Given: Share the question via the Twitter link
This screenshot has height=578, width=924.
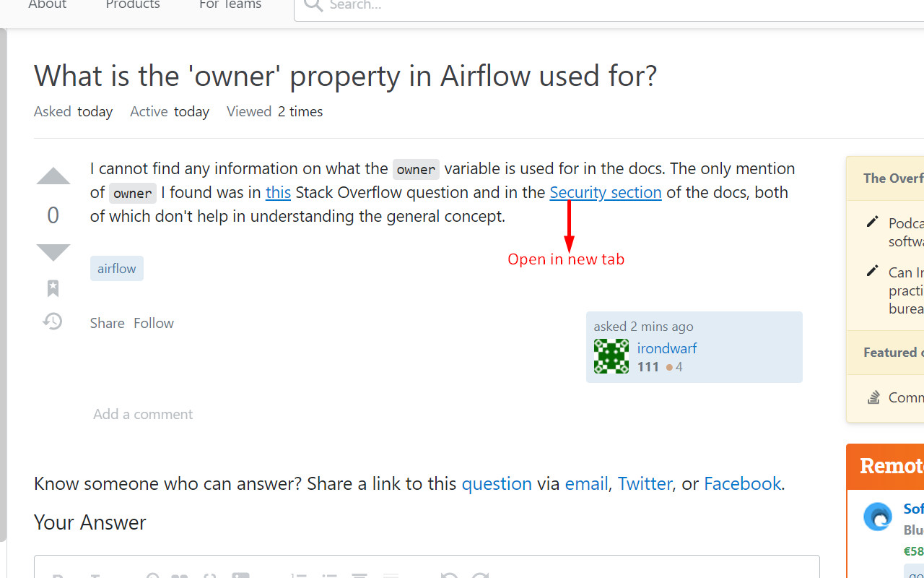Looking at the screenshot, I should 645,483.
